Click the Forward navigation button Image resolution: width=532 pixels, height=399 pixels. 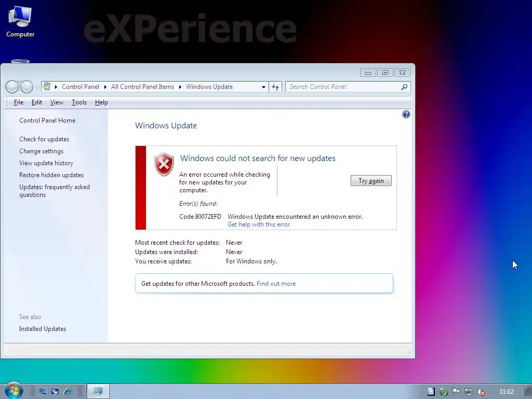[x=26, y=87]
